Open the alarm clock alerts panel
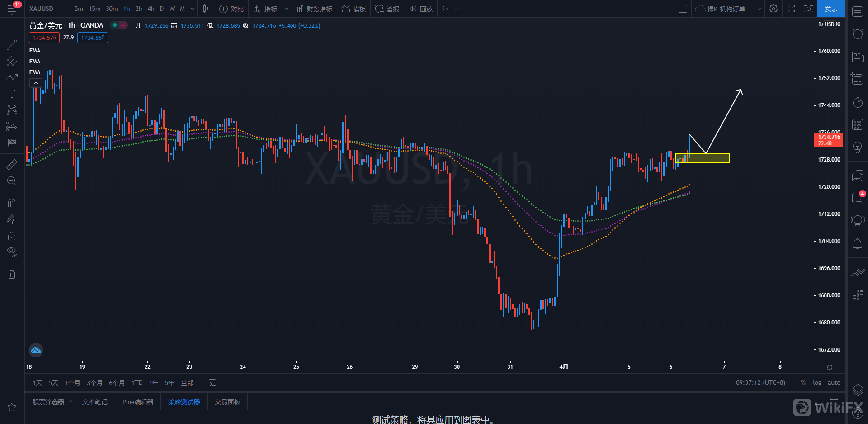This screenshot has width=868, height=424. pos(857,33)
